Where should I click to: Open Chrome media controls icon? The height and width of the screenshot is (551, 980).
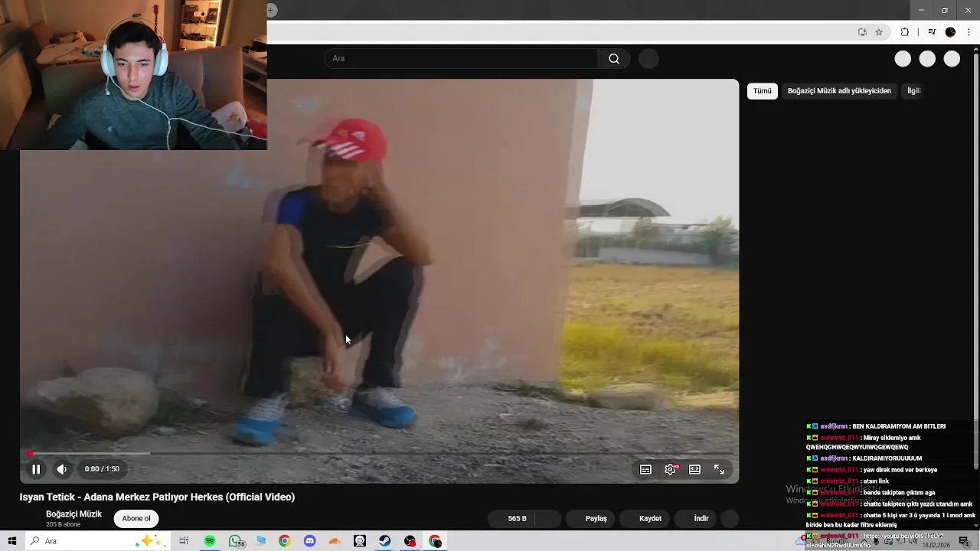[x=932, y=32]
